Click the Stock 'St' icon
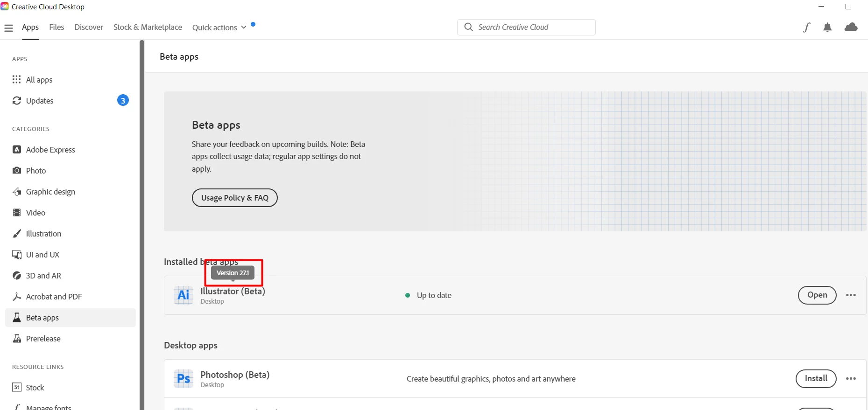This screenshot has width=868, height=410. pyautogui.click(x=17, y=387)
